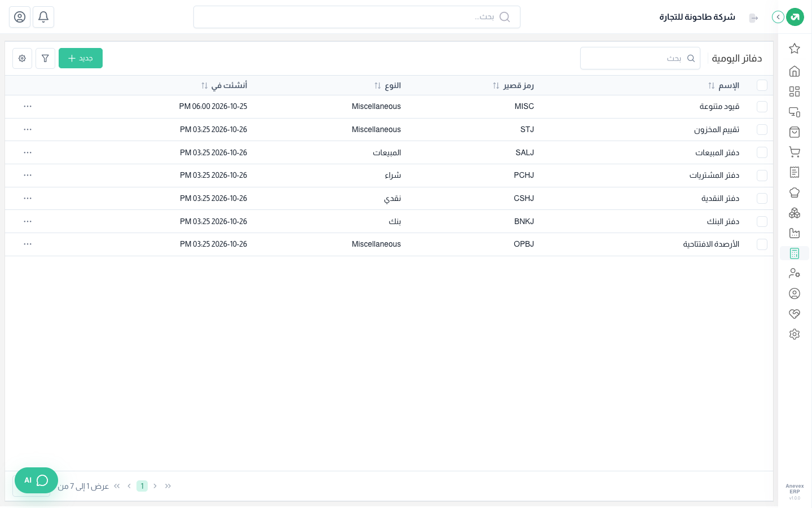Sort by the النوع column header
Viewport: 812px width, 508px height.
point(387,85)
